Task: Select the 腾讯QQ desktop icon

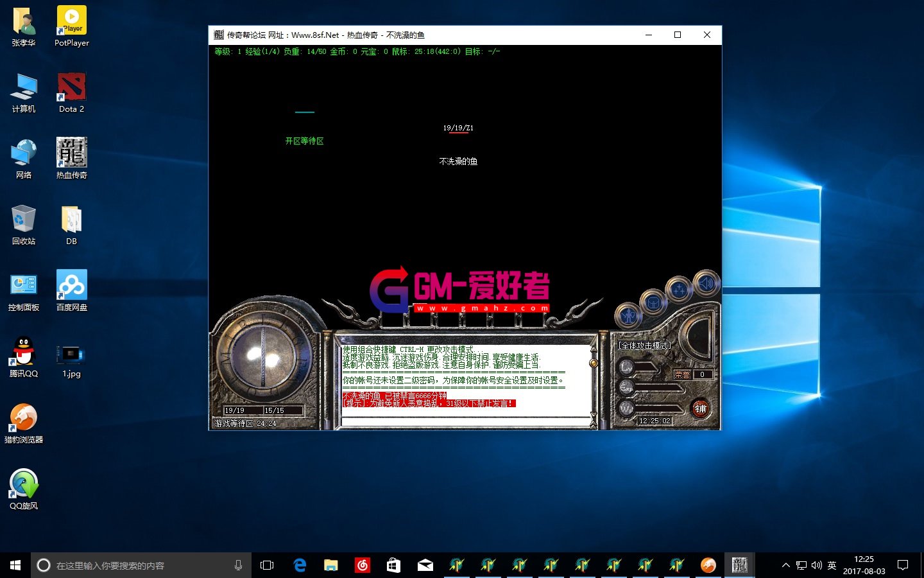Action: (24, 358)
